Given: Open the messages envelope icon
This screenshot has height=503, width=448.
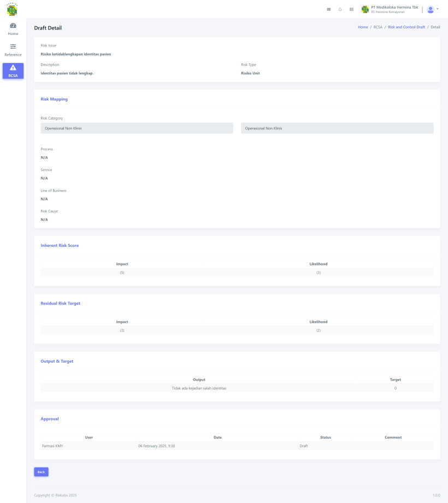Looking at the screenshot, I should 328,9.
